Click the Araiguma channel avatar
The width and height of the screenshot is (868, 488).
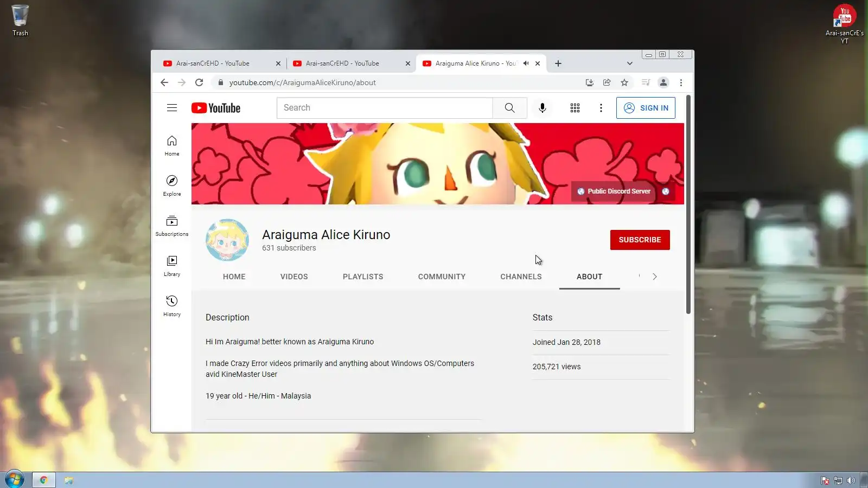point(227,240)
